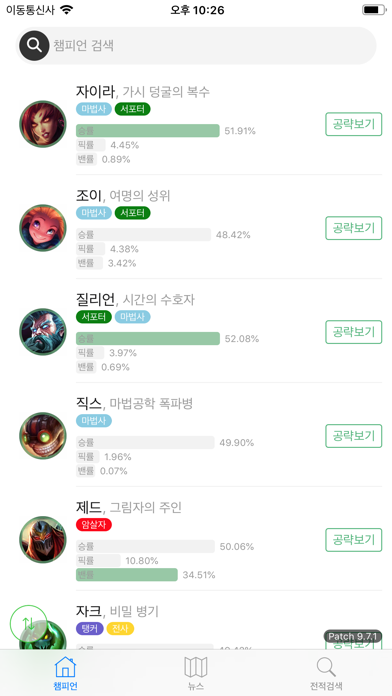The image size is (392, 696).
Task: Tap the magnifier icon in search bar
Action: click(34, 45)
